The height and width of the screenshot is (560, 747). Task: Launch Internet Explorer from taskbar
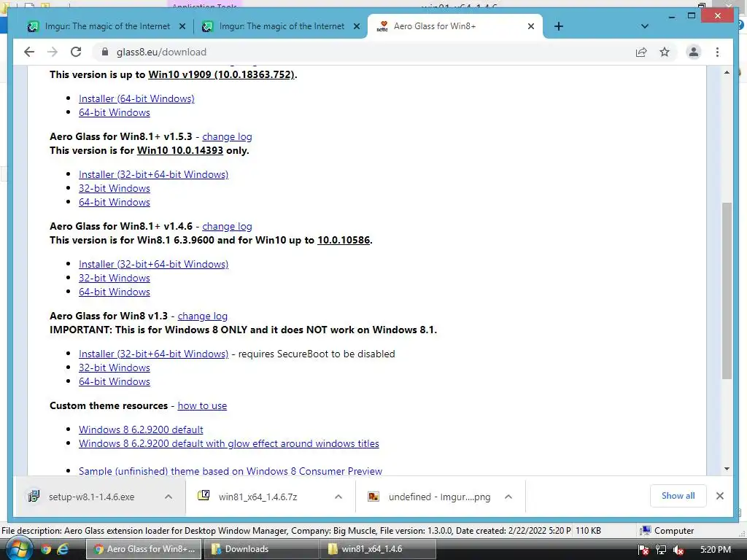63,549
